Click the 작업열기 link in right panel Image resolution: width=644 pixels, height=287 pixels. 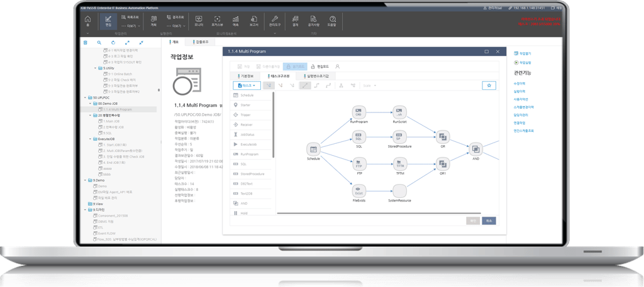point(523,53)
